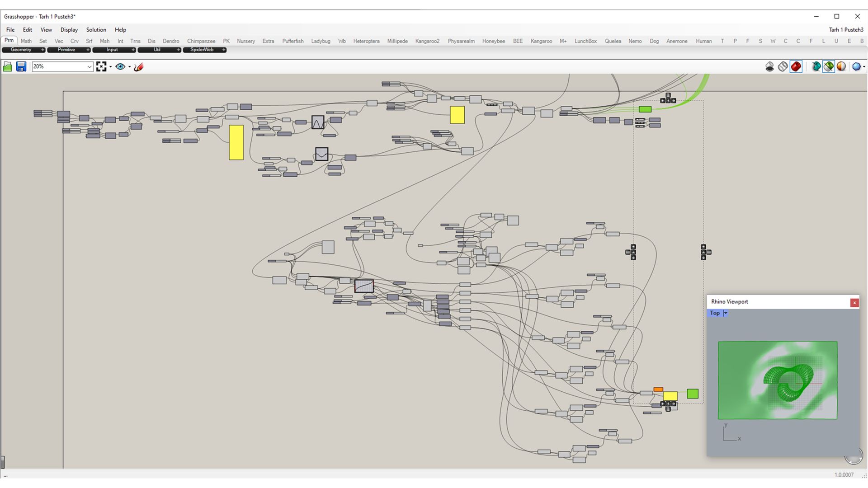Click the teal preview mesh edges icon

point(816,67)
